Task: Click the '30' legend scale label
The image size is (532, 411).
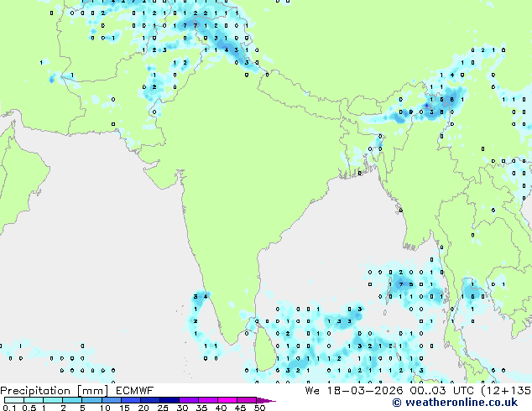Action: pos(183,408)
